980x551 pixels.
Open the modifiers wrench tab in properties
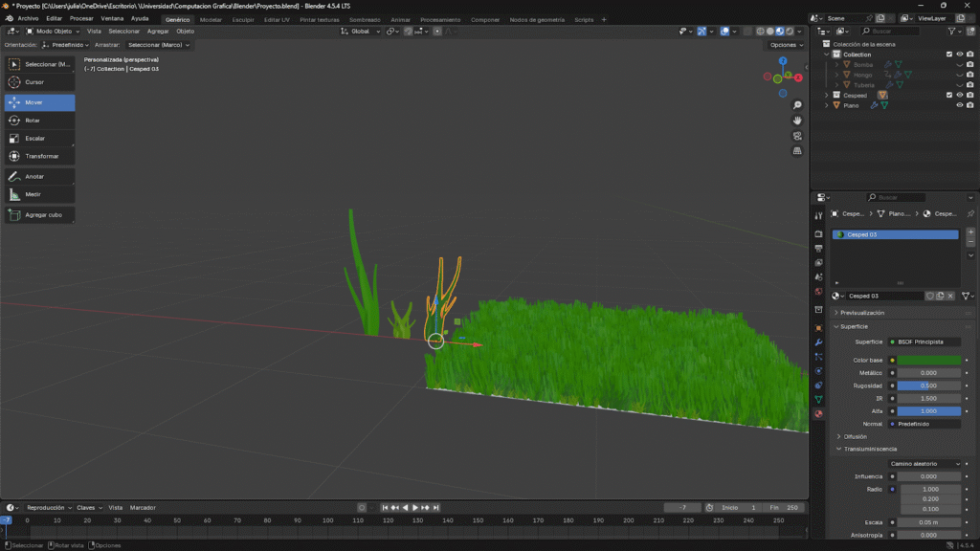818,342
